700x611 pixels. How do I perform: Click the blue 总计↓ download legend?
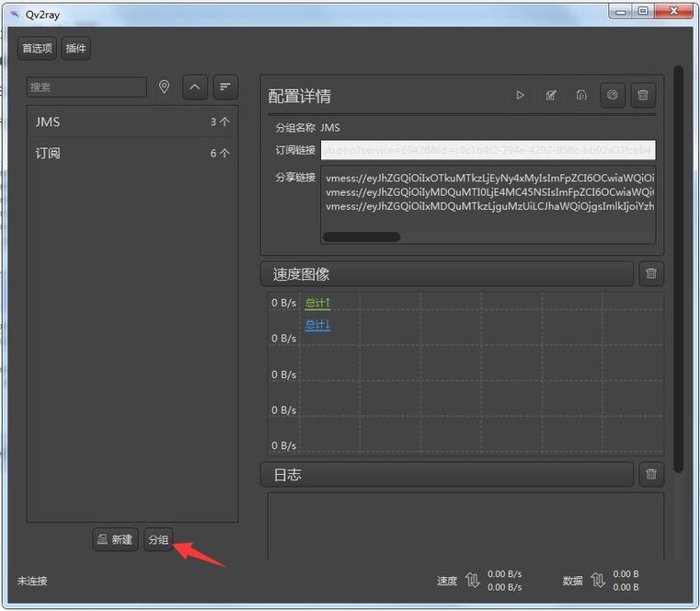pyautogui.click(x=317, y=324)
